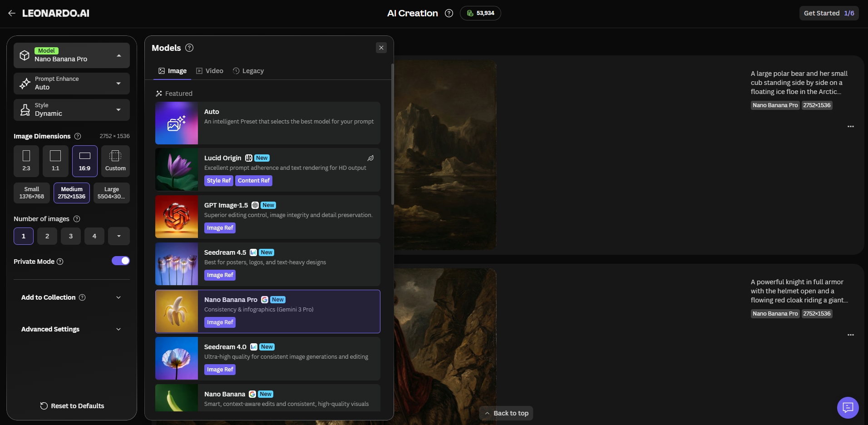This screenshot has width=868, height=425.
Task: Click the help icon beside AI Creation title
Action: point(449,13)
